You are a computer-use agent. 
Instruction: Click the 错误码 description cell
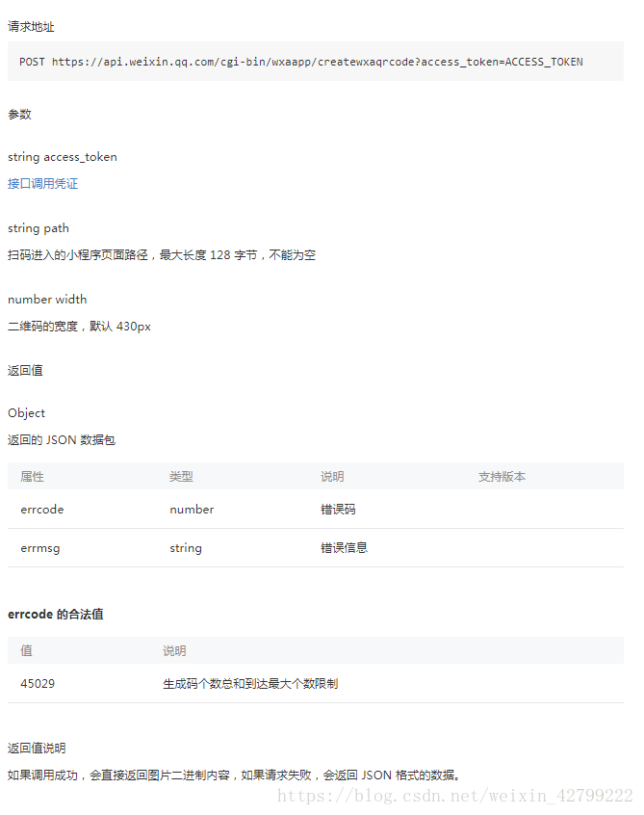pyautogui.click(x=338, y=510)
